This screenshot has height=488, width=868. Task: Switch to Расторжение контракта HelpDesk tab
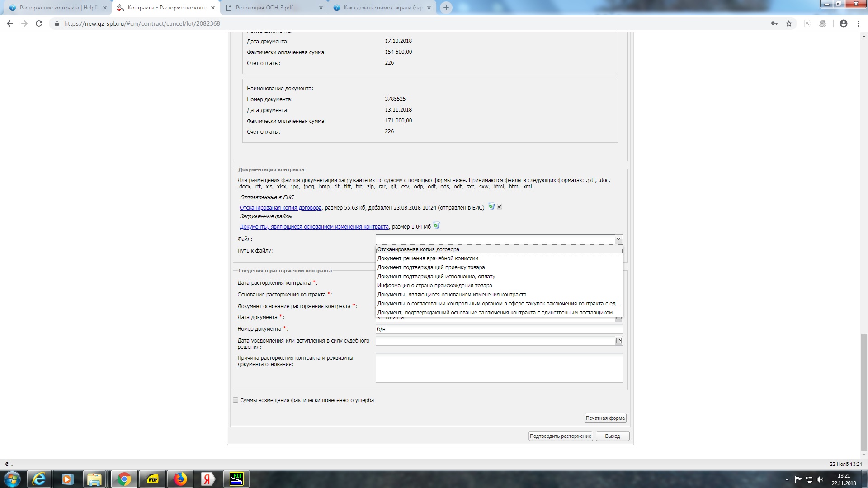point(58,8)
